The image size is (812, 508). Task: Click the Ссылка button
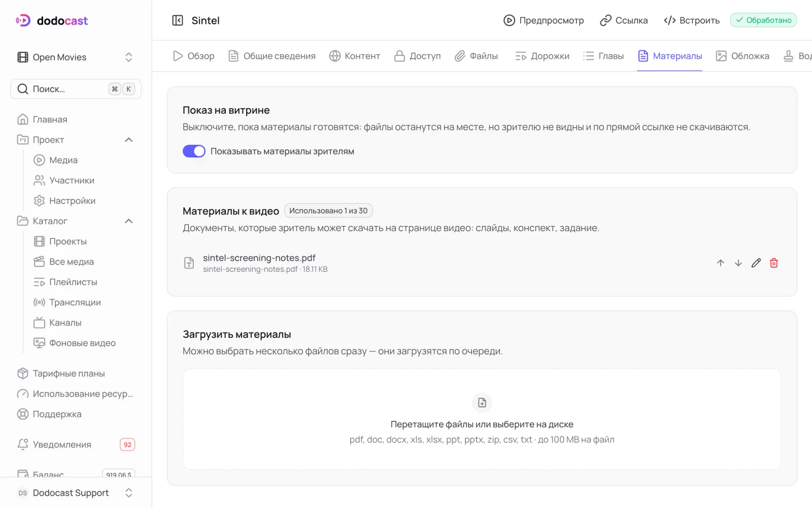[x=624, y=20]
